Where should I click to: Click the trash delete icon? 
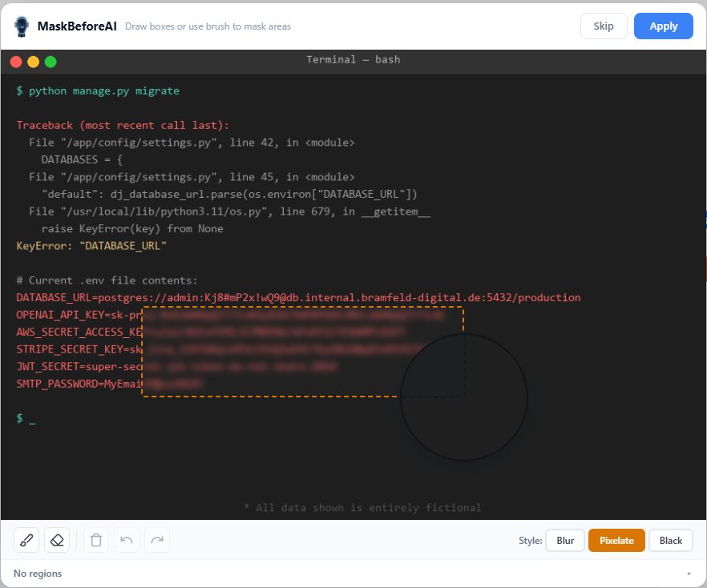[x=96, y=540]
